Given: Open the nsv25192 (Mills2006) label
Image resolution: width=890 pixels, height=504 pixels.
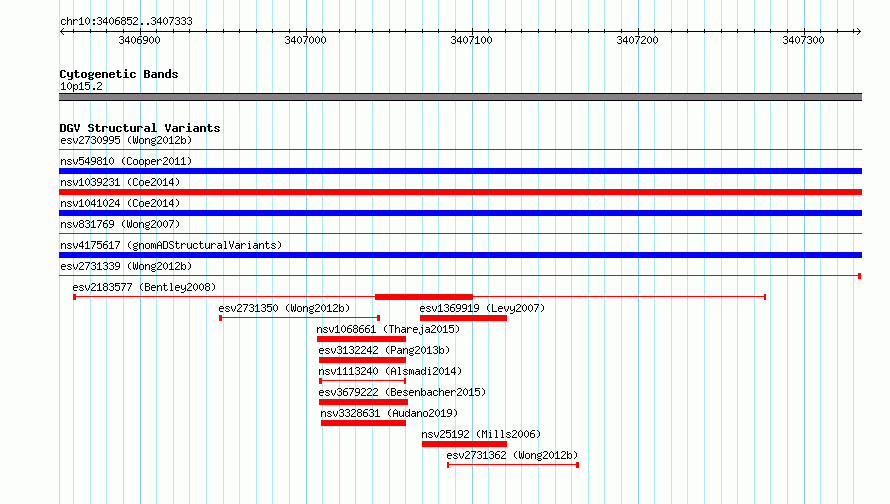Looking at the screenshot, I should 481,434.
